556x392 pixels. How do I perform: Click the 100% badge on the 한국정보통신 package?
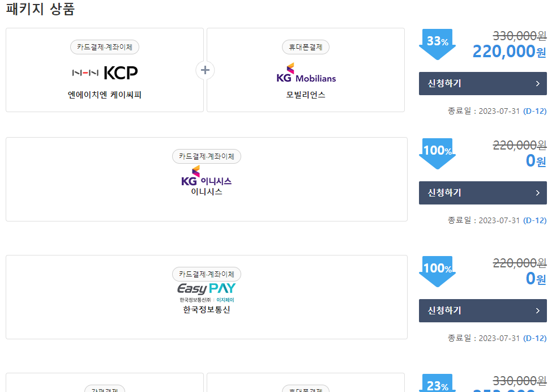437,269
